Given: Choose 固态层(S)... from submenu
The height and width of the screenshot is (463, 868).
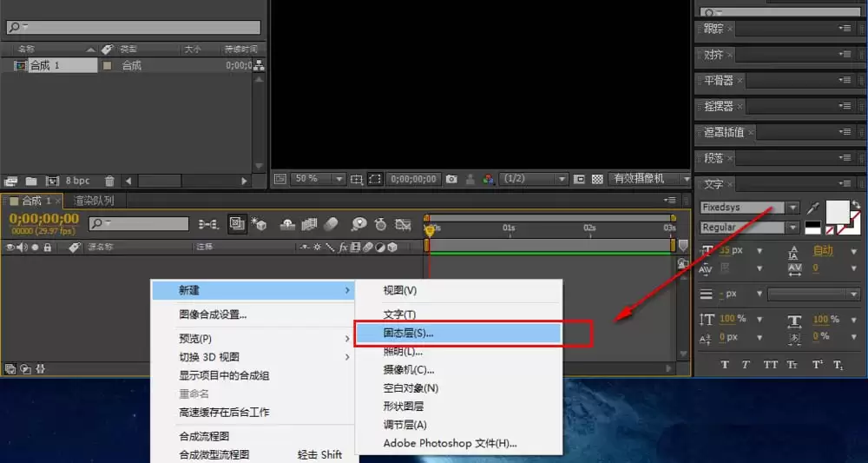Looking at the screenshot, I should tap(457, 334).
